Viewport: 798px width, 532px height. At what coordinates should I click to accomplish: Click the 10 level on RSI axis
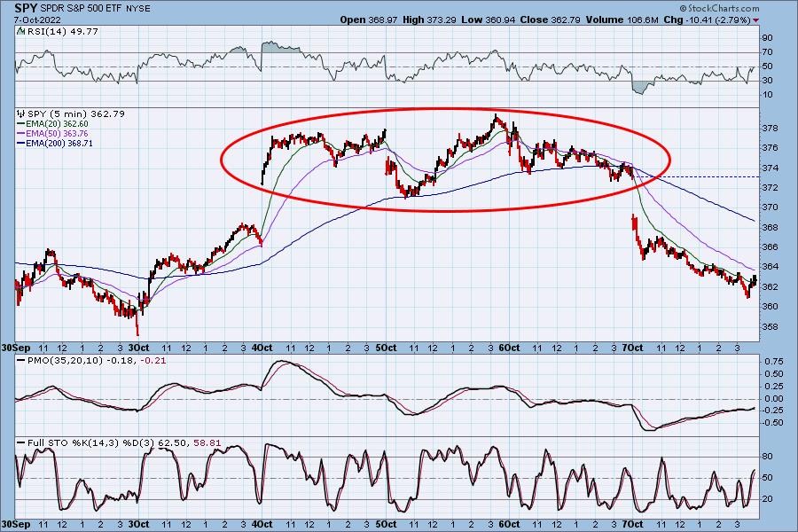(x=767, y=95)
